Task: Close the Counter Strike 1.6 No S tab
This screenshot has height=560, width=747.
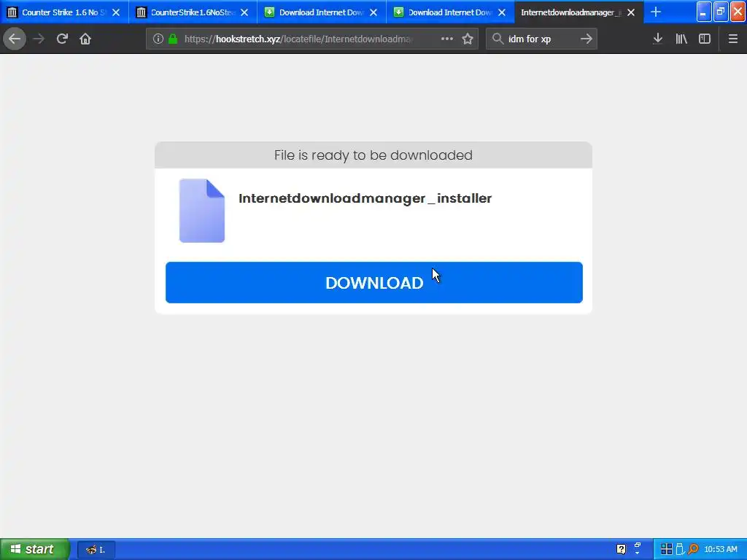Action: [x=116, y=12]
